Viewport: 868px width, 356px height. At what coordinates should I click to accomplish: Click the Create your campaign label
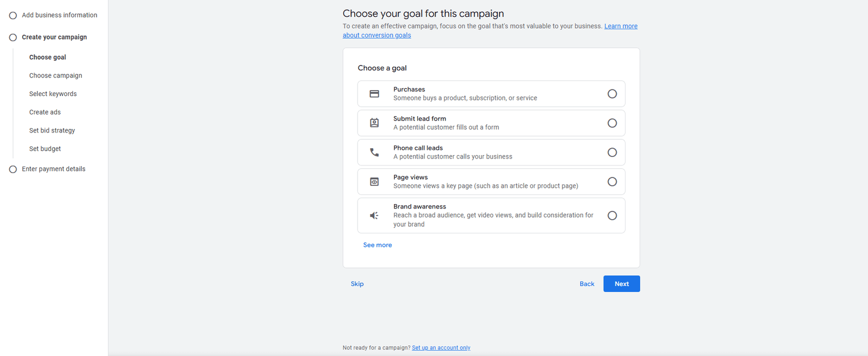[54, 37]
